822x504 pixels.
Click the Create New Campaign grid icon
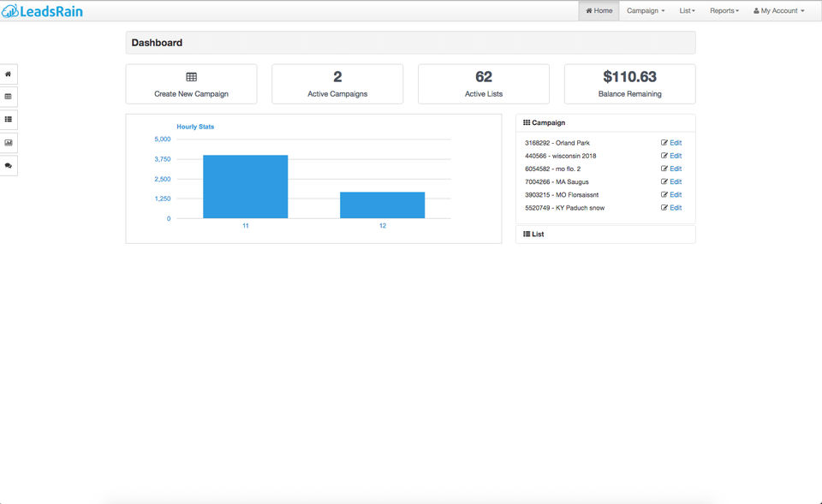[x=191, y=77]
